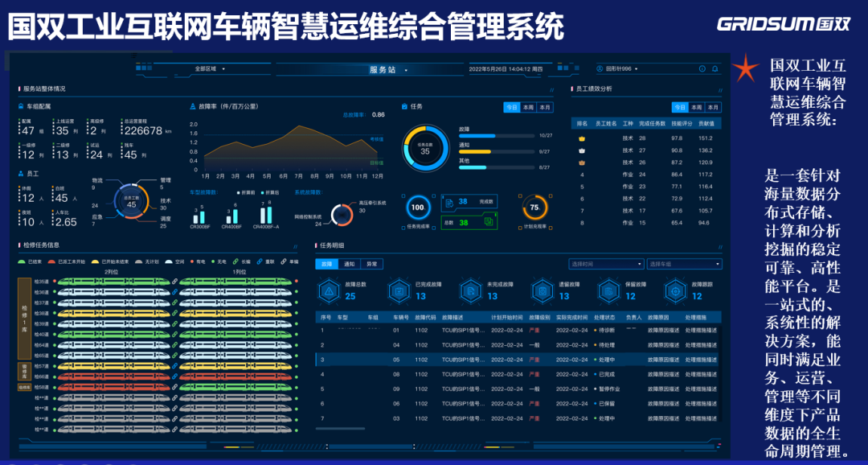Switch to the 异常 tab in 任务明细
The height and width of the screenshot is (465, 868).
371,265
